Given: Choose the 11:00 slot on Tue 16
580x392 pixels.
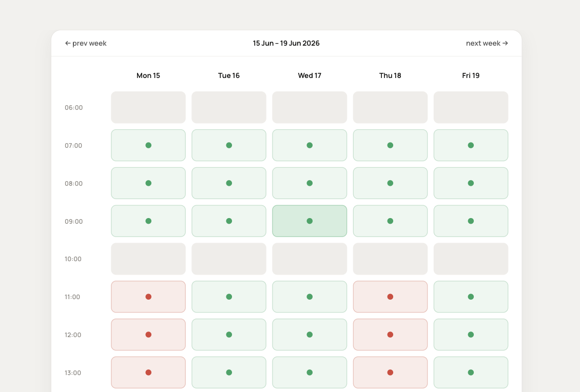Looking at the screenshot, I should pos(229,297).
